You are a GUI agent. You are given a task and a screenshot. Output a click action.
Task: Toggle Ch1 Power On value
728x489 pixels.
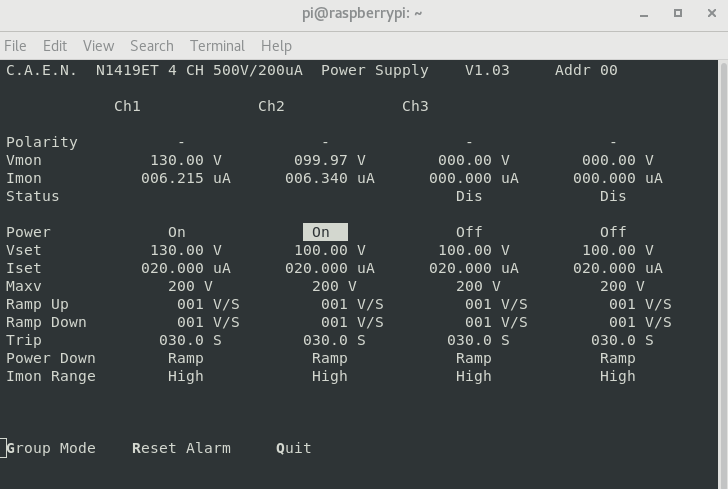pyautogui.click(x=177, y=232)
